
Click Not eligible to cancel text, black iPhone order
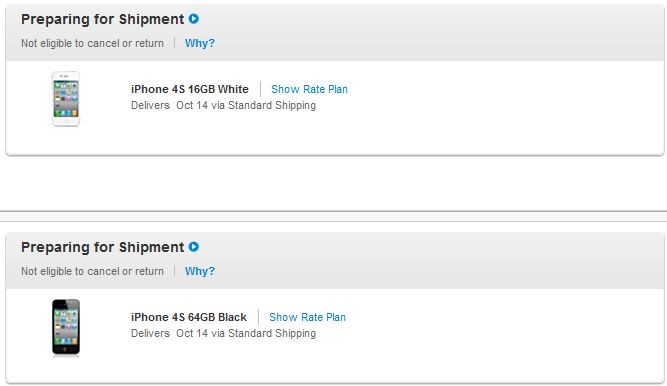[x=92, y=271]
